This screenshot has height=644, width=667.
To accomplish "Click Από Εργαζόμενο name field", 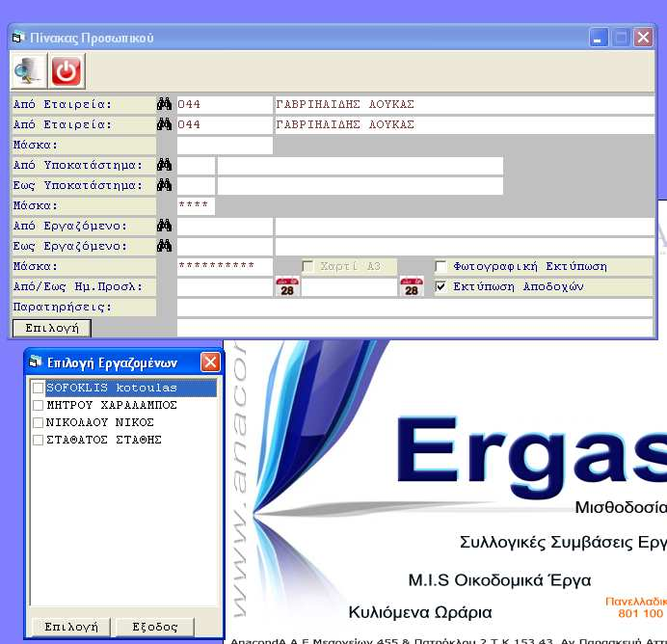I will pyautogui.click(x=465, y=226).
